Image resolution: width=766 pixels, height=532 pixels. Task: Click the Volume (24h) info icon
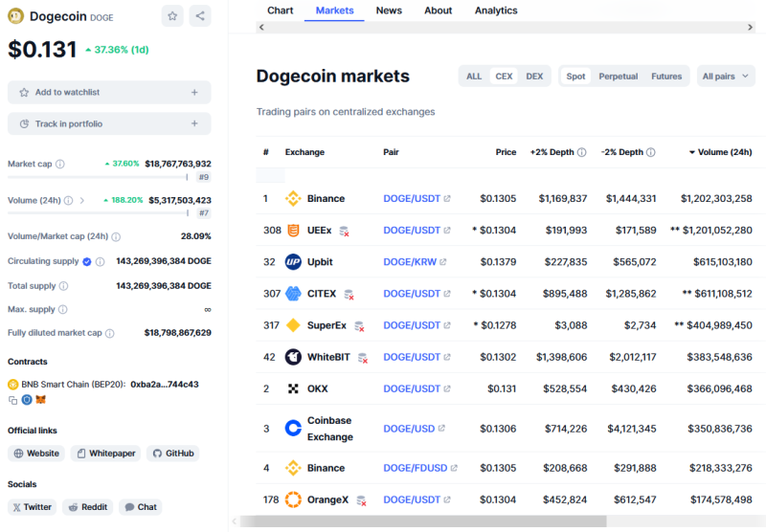68,201
